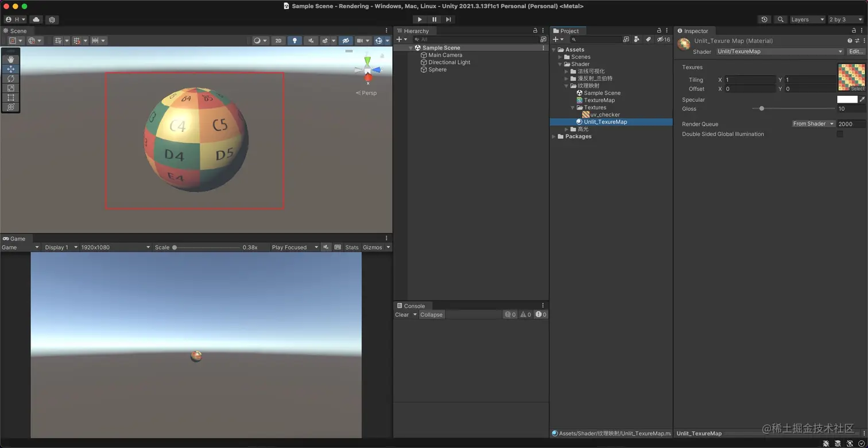Click Search by Label tag icon

(x=648, y=40)
